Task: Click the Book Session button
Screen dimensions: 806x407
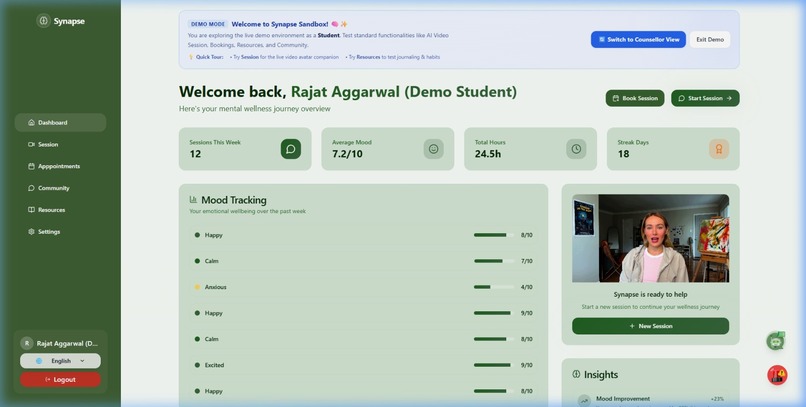Action: 635,98
